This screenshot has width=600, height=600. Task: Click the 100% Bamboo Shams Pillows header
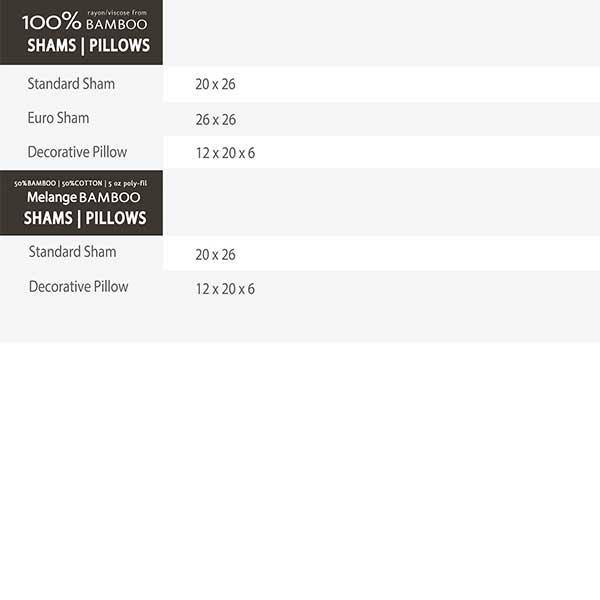tap(81, 32)
